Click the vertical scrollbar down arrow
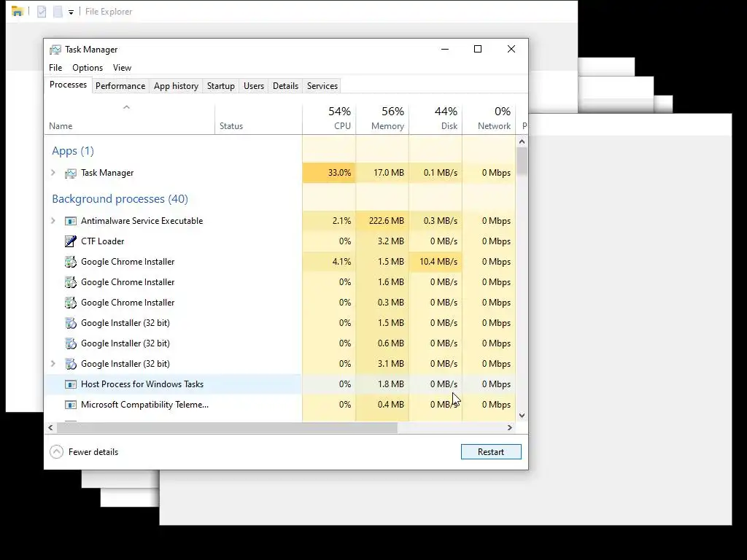This screenshot has height=560, width=747. [x=522, y=415]
